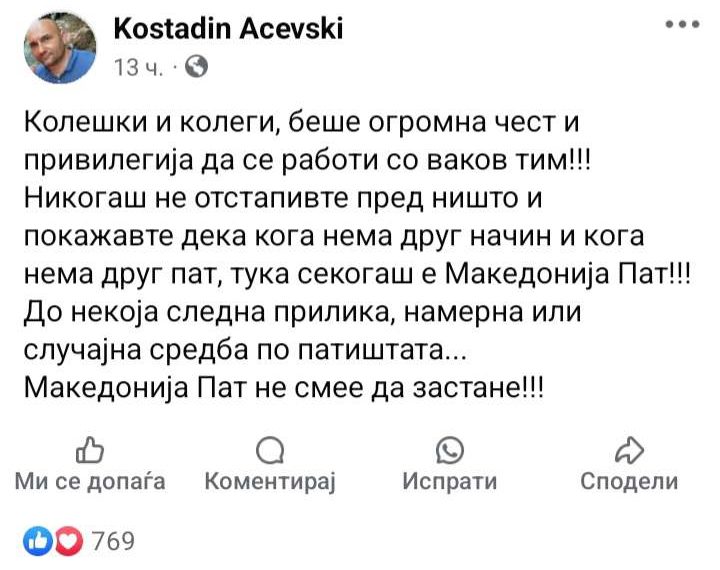Tap the Испрати label
The image size is (720, 570).
click(450, 482)
